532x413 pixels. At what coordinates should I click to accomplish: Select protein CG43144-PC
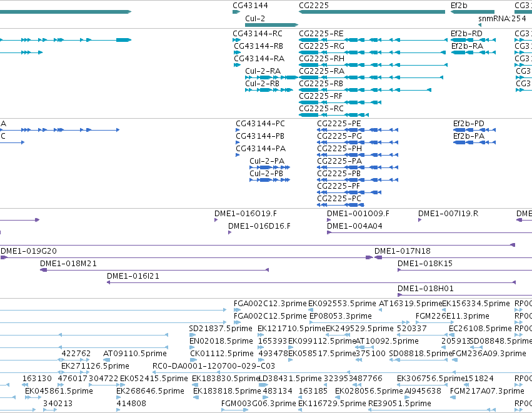click(x=260, y=124)
